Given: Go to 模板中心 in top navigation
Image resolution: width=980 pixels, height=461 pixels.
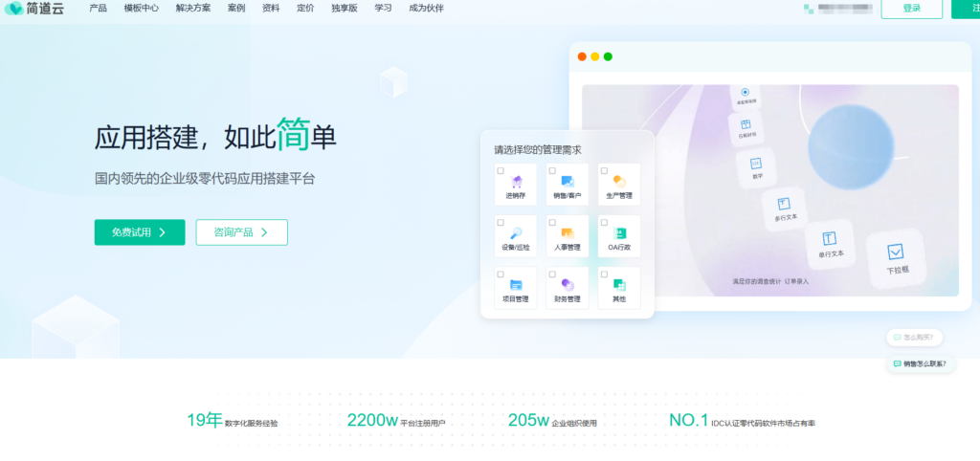Looking at the screenshot, I should pos(142,8).
